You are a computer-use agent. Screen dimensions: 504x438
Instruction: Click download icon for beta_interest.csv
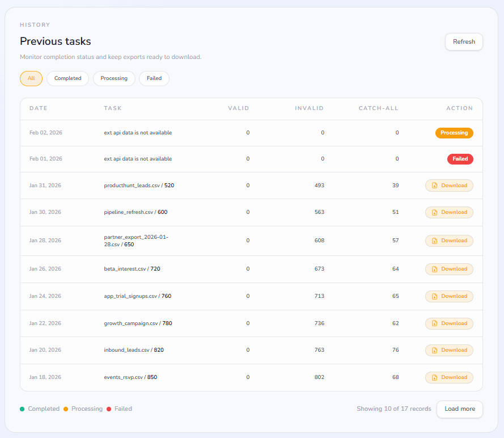435,269
